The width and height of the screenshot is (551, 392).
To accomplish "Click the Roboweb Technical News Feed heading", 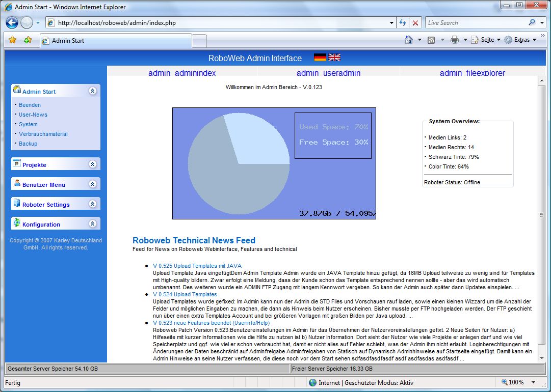I will (194, 240).
